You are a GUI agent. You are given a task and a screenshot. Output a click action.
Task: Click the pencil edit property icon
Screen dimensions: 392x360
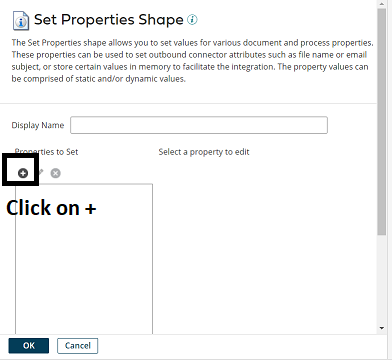click(x=41, y=172)
